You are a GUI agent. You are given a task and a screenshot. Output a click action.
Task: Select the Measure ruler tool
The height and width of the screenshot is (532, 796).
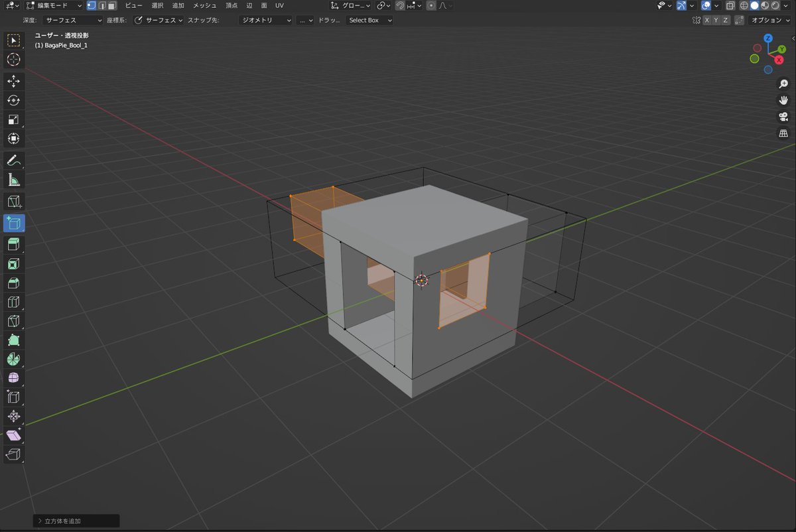click(x=13, y=180)
